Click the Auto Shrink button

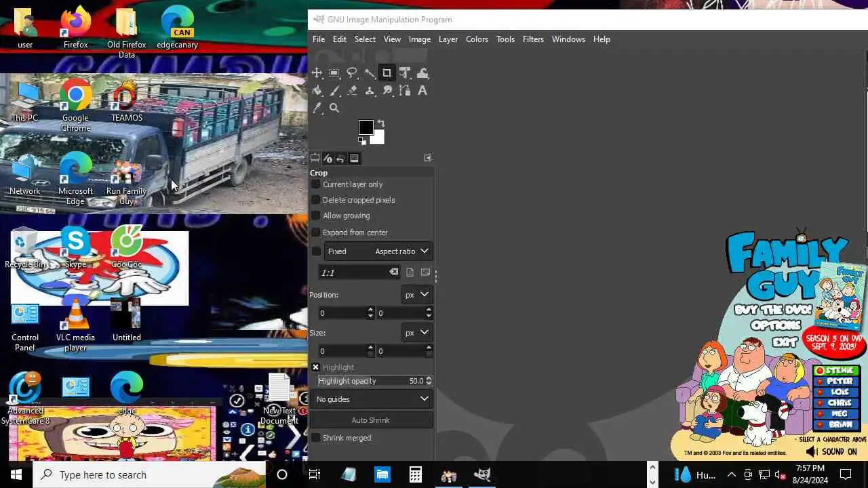coord(371,420)
